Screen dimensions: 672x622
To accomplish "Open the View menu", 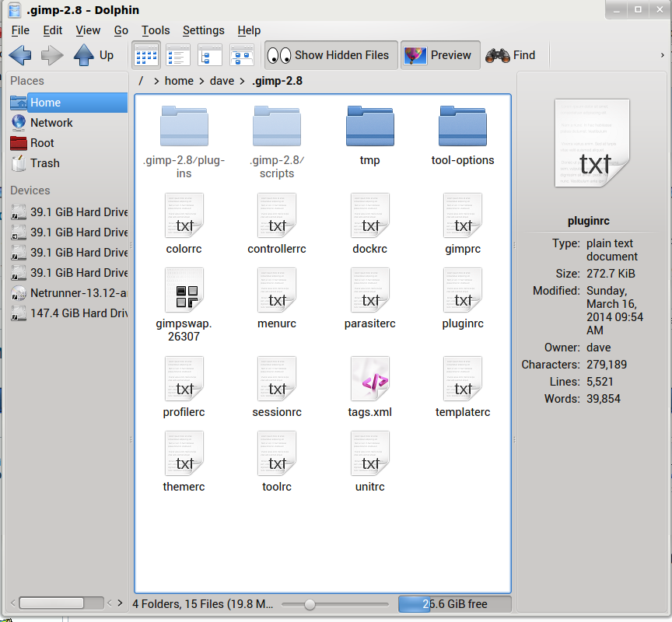I will pos(88,30).
